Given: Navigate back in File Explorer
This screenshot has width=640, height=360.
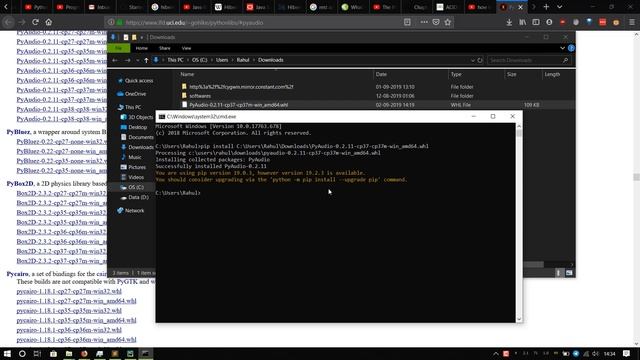Looking at the screenshot, I should pos(115,60).
